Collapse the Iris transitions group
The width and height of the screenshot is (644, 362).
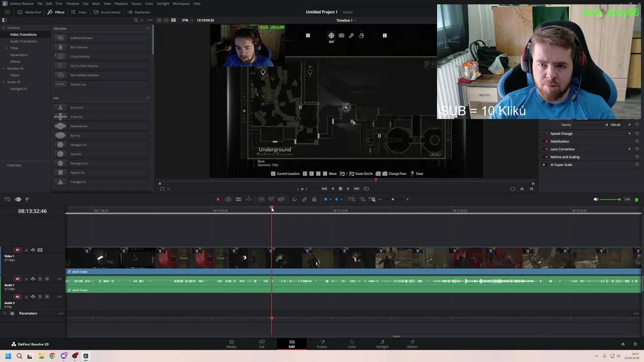click(148, 98)
